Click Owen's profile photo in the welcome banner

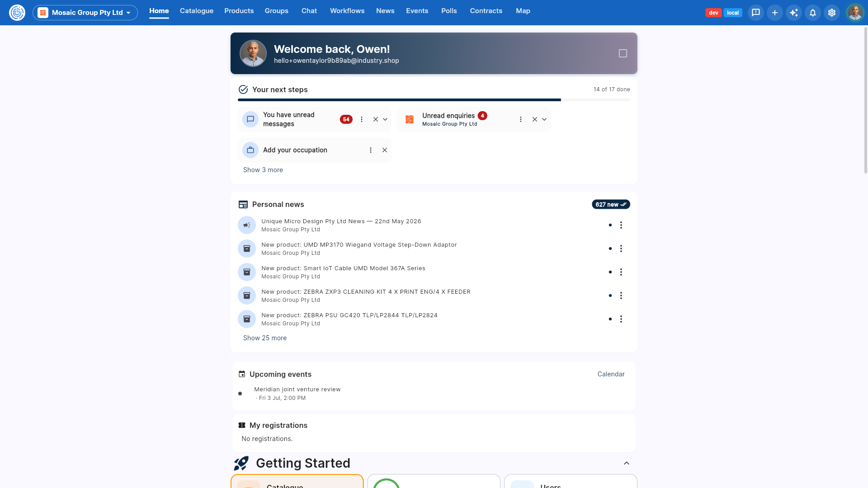tap(253, 53)
